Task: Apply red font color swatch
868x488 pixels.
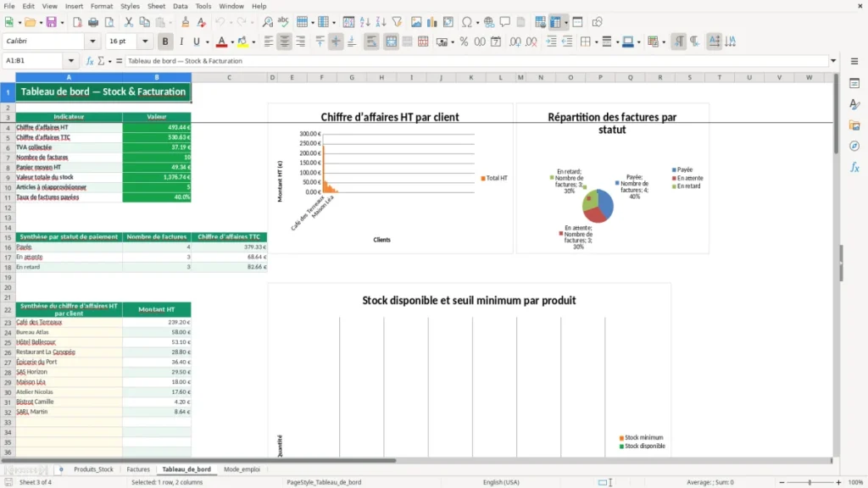Action: point(221,42)
